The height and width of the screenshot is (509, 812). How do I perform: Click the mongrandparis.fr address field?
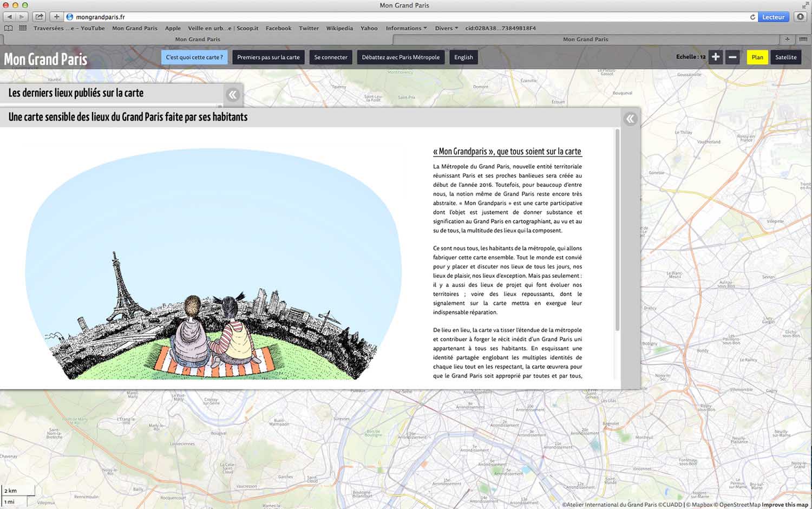coord(379,17)
